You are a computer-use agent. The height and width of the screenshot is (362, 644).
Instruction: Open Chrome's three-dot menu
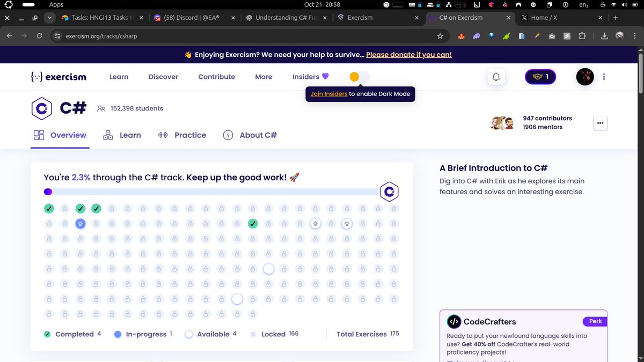pyautogui.click(x=635, y=36)
